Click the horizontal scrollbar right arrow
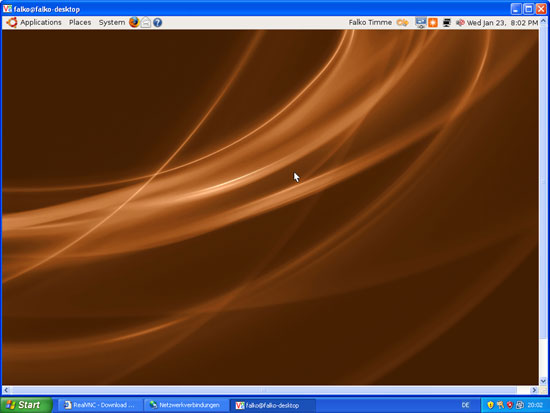Viewport: 550px width, 413px height. (x=534, y=390)
